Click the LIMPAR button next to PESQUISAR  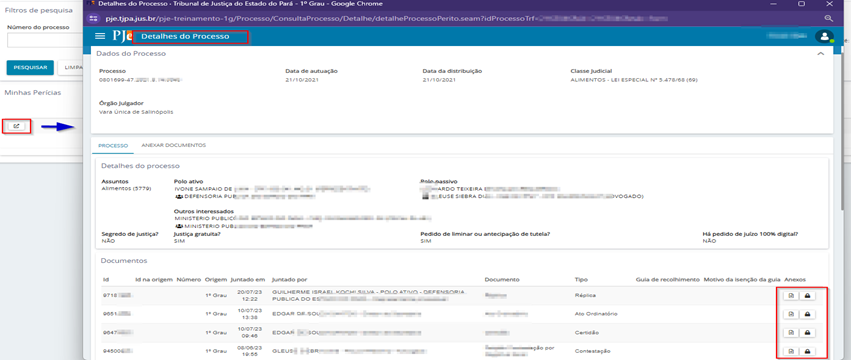pyautogui.click(x=70, y=67)
